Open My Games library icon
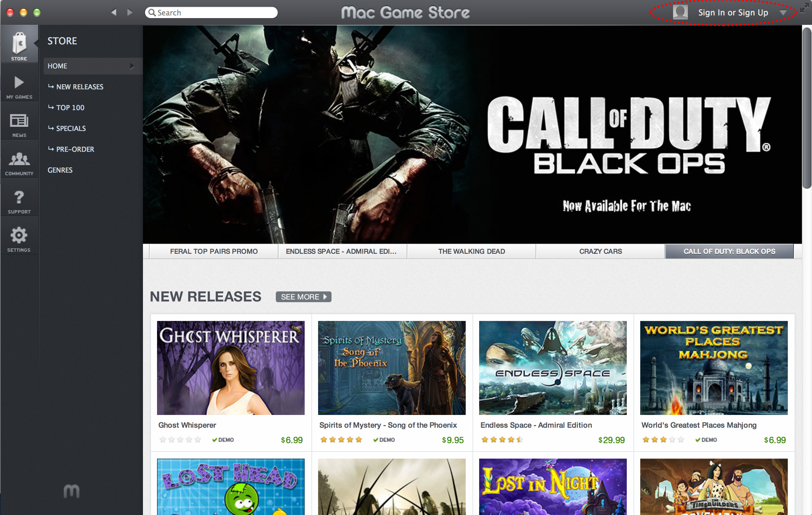 [x=19, y=82]
